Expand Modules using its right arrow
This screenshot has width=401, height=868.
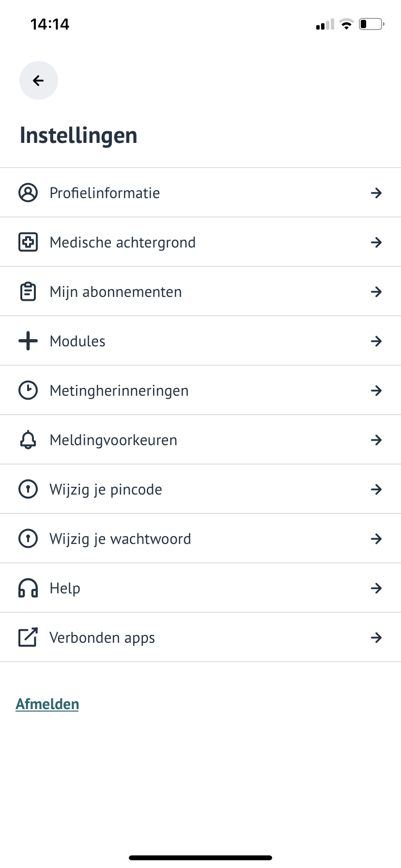[x=376, y=341]
